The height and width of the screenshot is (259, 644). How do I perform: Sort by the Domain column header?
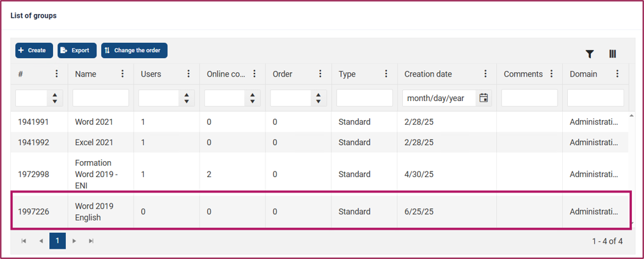coord(583,74)
